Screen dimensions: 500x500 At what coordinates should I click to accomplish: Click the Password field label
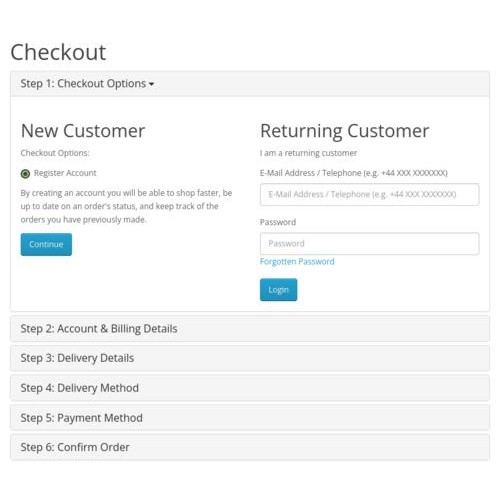(x=278, y=222)
